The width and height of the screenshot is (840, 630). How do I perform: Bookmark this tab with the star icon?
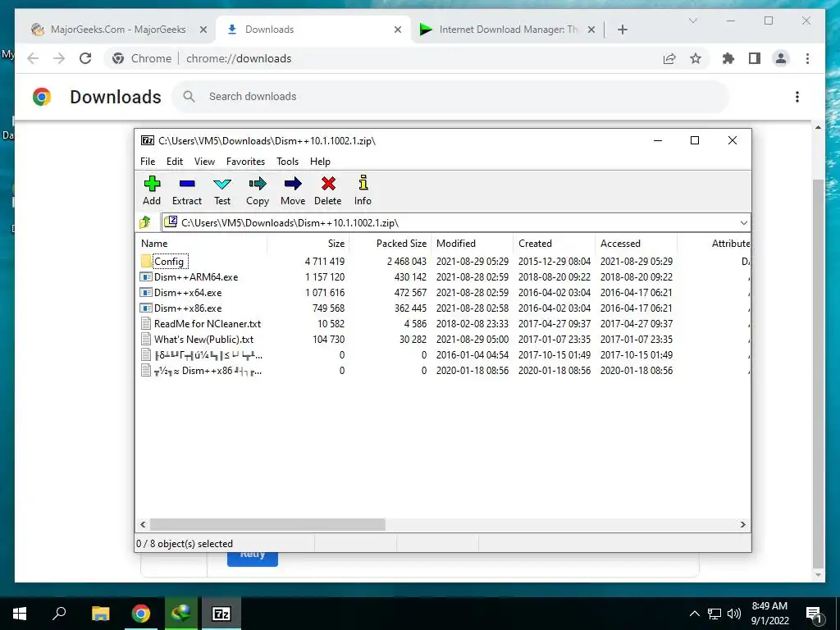coord(696,58)
